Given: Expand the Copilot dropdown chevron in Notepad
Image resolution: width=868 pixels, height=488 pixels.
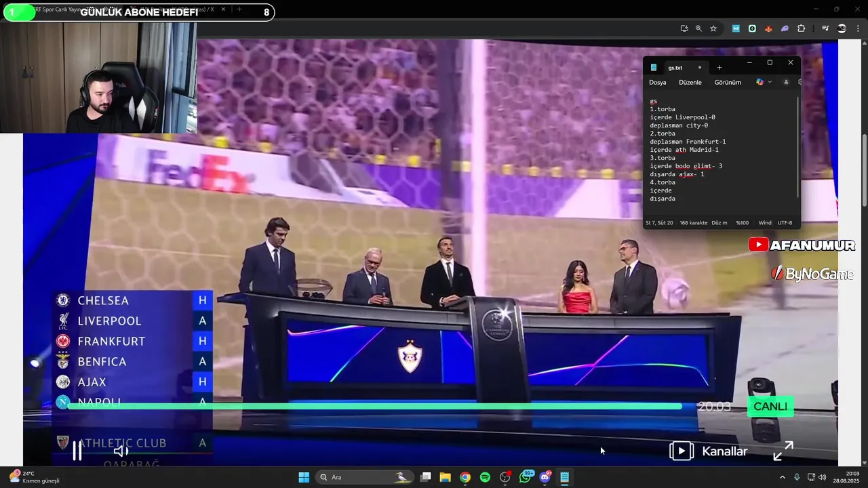Looking at the screenshot, I should tap(770, 82).
